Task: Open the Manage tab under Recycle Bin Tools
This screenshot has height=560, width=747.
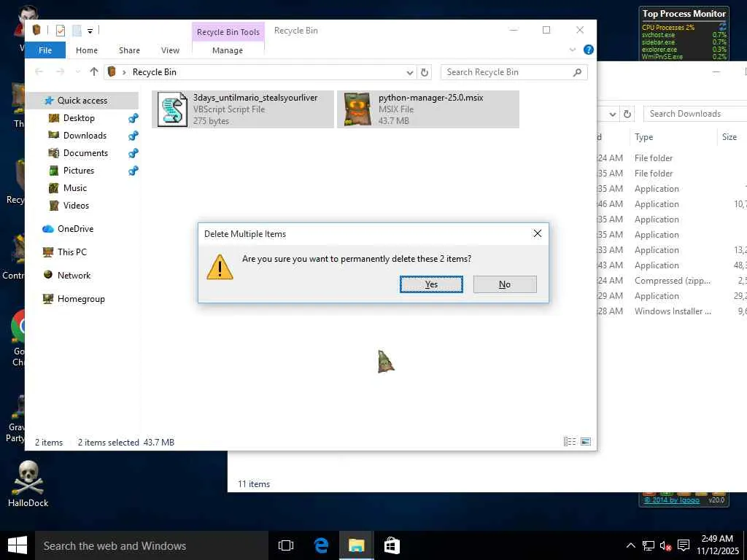Action: (x=228, y=50)
